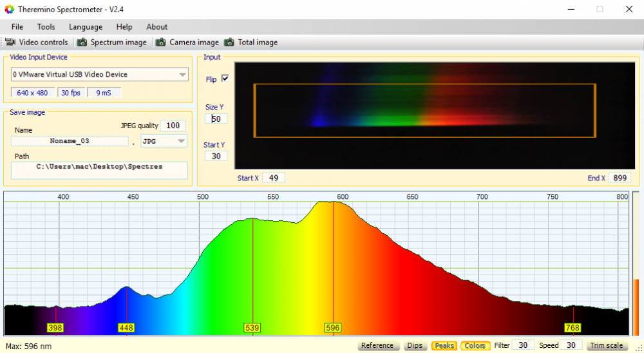Click the JPEG quality value field

pos(173,126)
